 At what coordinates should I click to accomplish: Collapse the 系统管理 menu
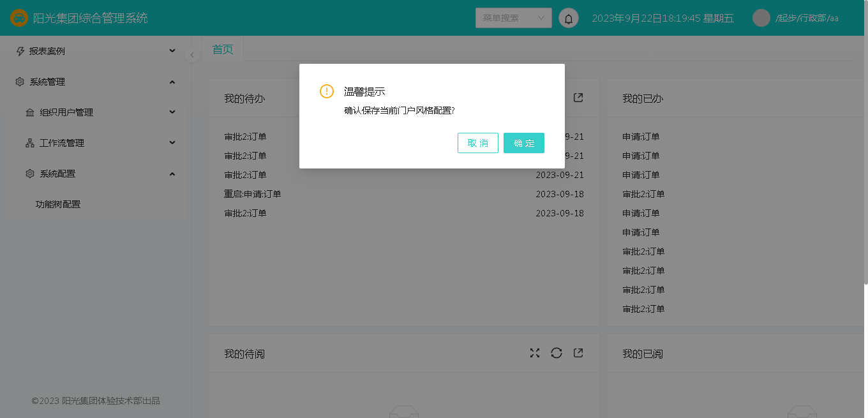[96, 82]
